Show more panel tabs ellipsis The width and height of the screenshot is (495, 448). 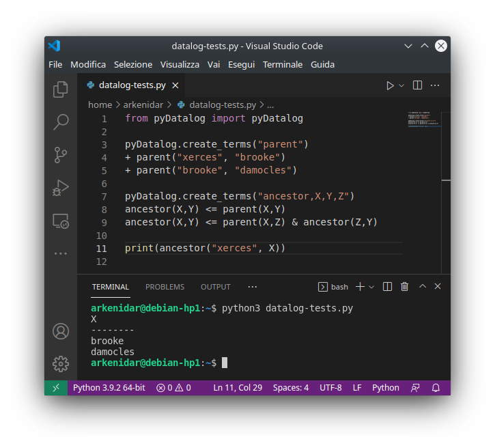pos(253,287)
